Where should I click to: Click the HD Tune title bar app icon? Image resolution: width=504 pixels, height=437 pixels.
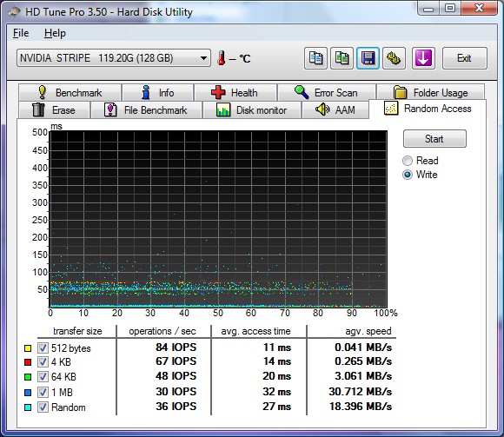pos(14,12)
